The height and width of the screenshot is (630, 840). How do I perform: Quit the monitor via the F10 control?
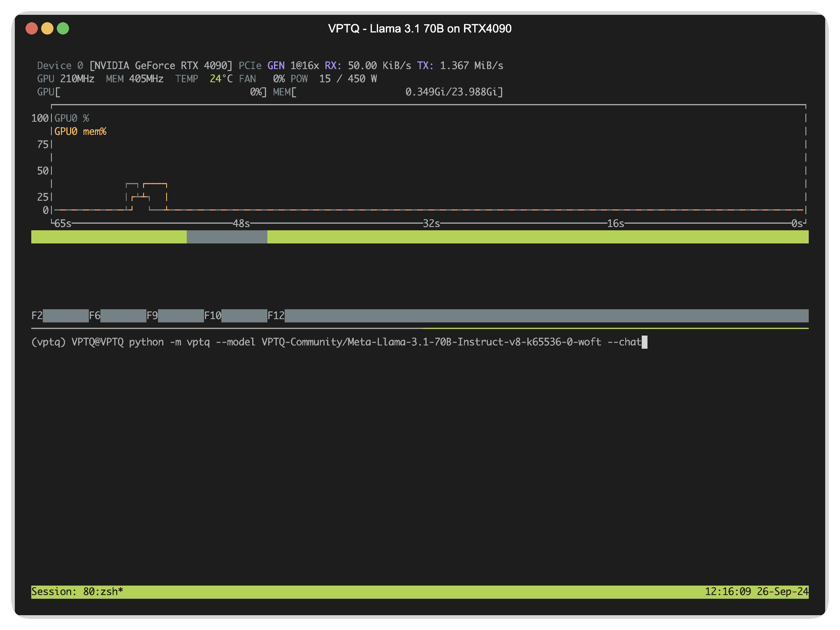[x=212, y=316]
